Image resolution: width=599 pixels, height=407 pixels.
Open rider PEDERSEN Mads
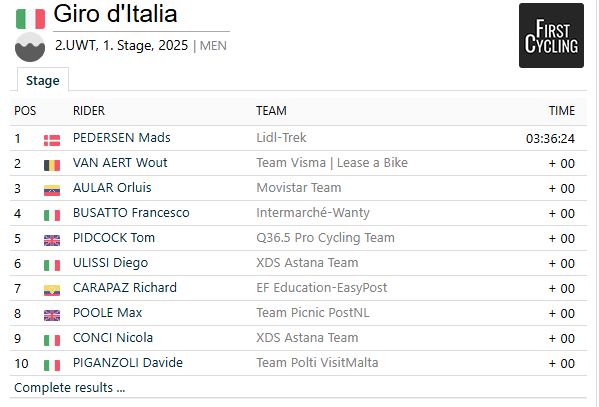pyautogui.click(x=121, y=138)
